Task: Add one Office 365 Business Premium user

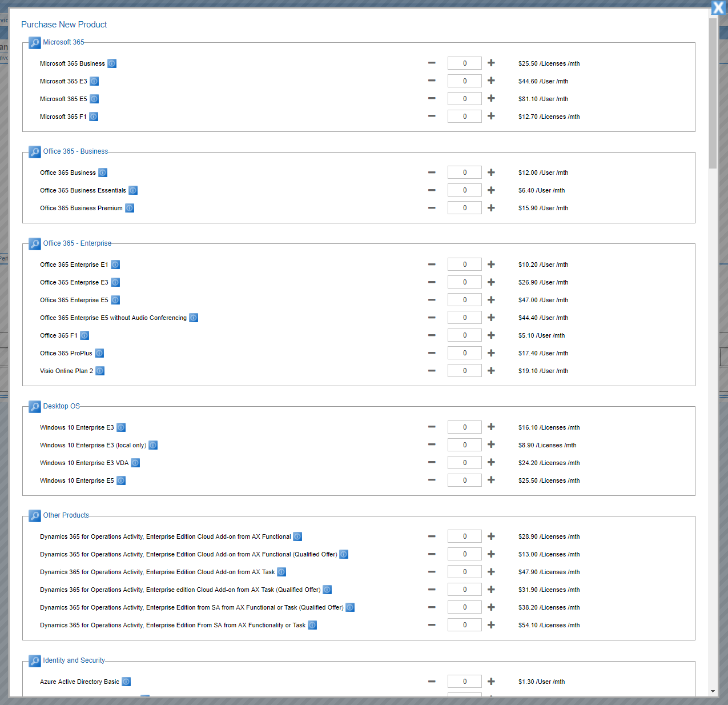Action: point(491,207)
